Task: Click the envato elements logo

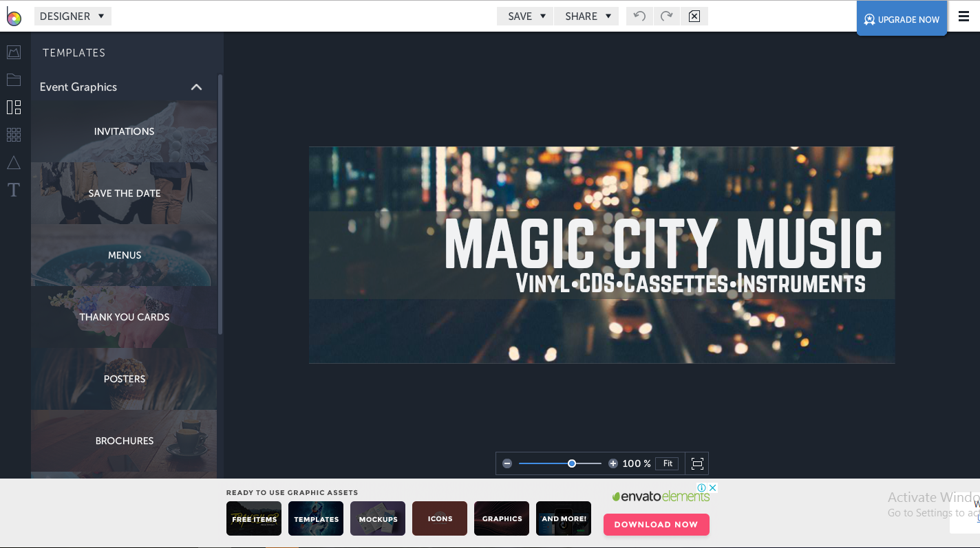Action: 661,496
